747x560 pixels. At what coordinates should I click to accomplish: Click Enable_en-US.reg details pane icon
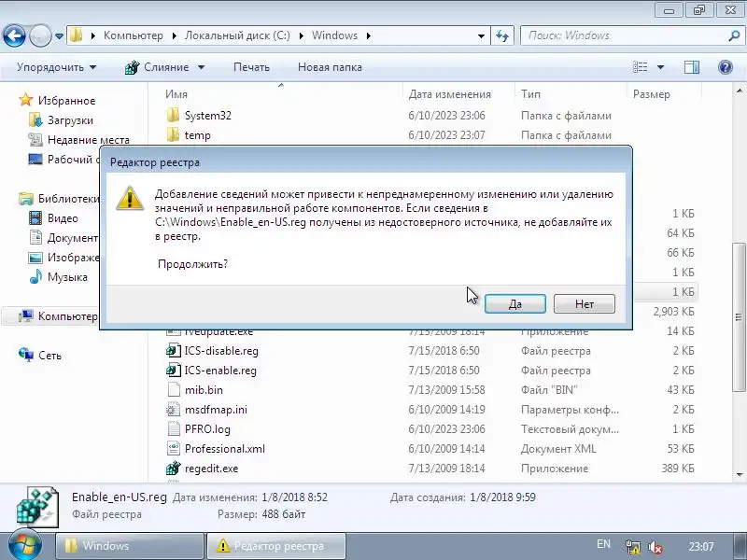[x=37, y=507]
